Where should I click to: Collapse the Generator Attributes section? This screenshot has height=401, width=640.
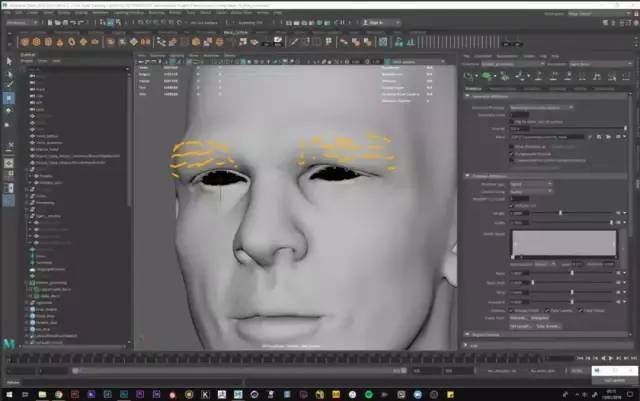[468, 96]
